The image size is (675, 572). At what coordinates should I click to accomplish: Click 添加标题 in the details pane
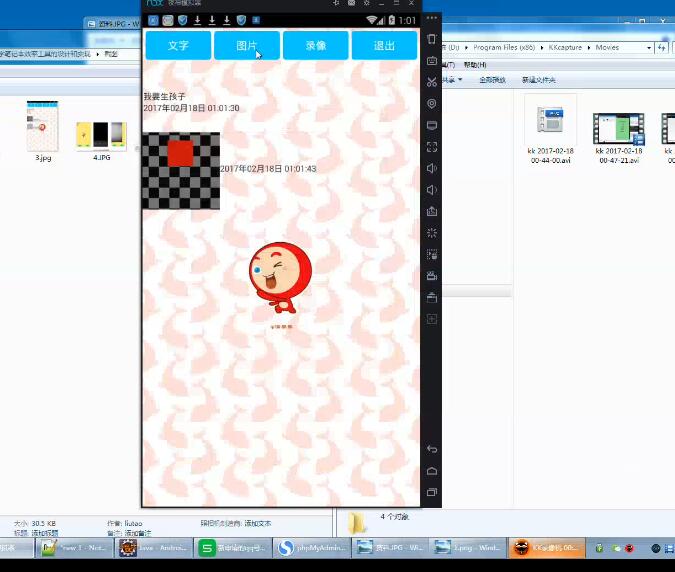point(45,533)
